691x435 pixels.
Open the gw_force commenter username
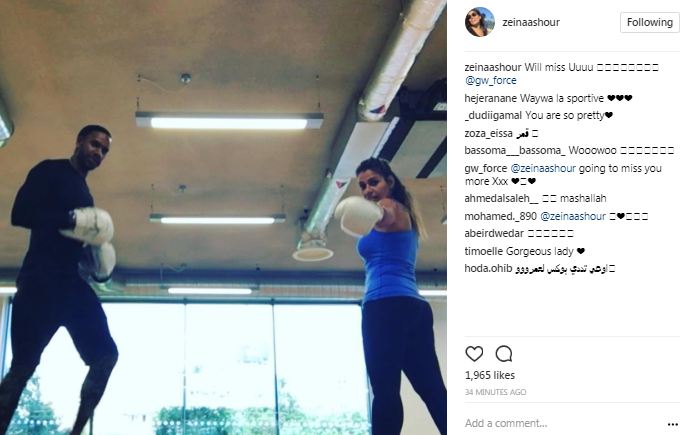click(x=486, y=168)
